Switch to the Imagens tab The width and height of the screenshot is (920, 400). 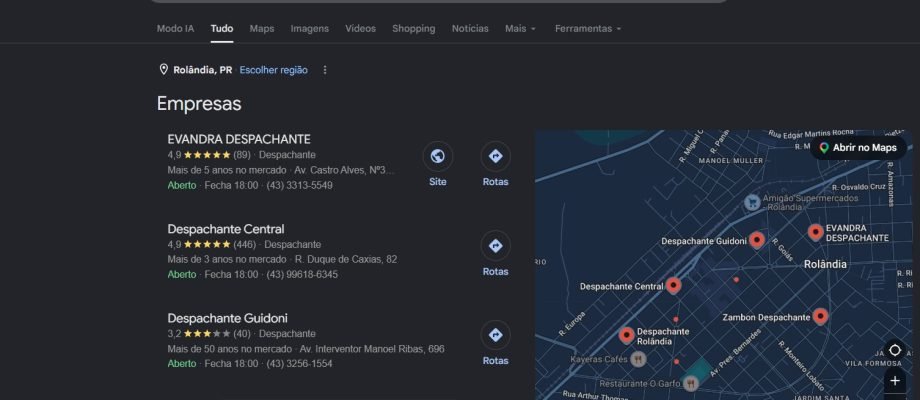click(x=310, y=28)
